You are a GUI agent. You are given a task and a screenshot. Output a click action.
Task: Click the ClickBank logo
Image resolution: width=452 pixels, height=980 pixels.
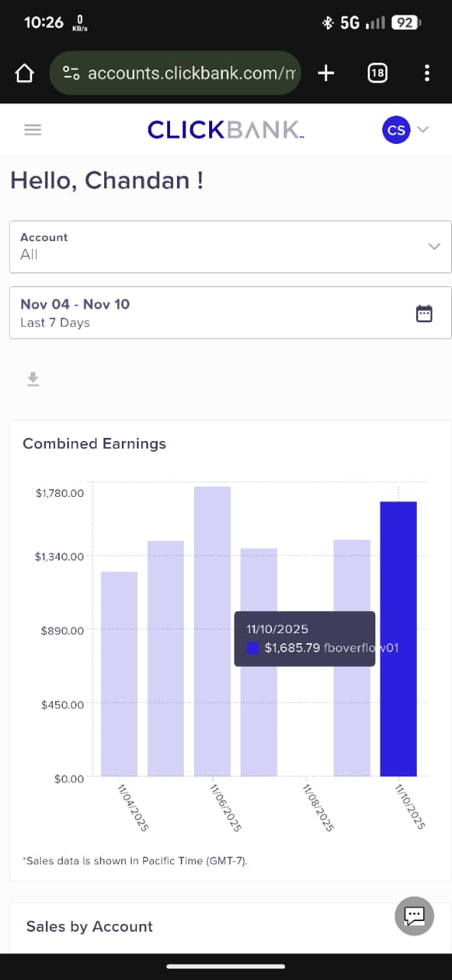coord(224,129)
